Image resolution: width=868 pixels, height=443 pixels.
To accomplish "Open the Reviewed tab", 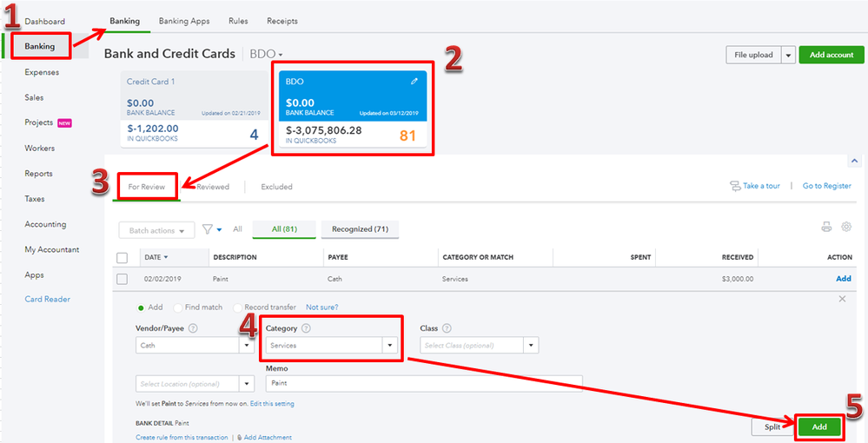I will 213,187.
